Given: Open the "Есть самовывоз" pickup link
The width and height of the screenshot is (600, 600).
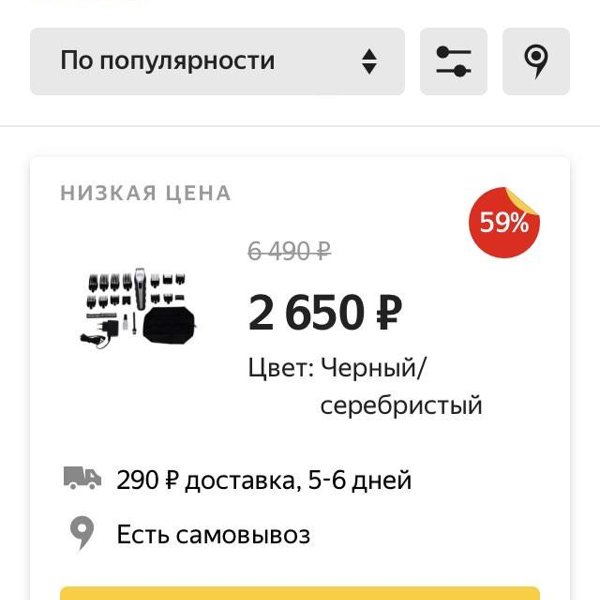Looking at the screenshot, I should point(214,535).
